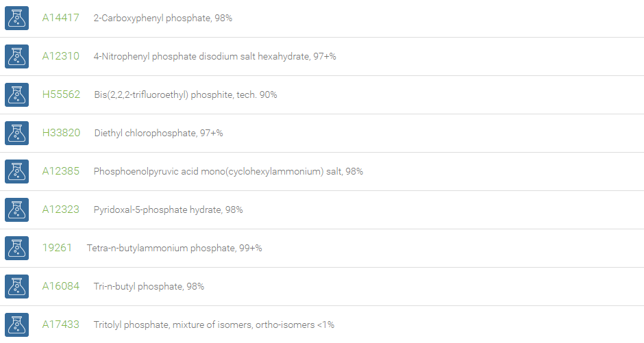Screen dimensions: 644x343
Task: Click flask icon beside A14417
Action: (17, 18)
